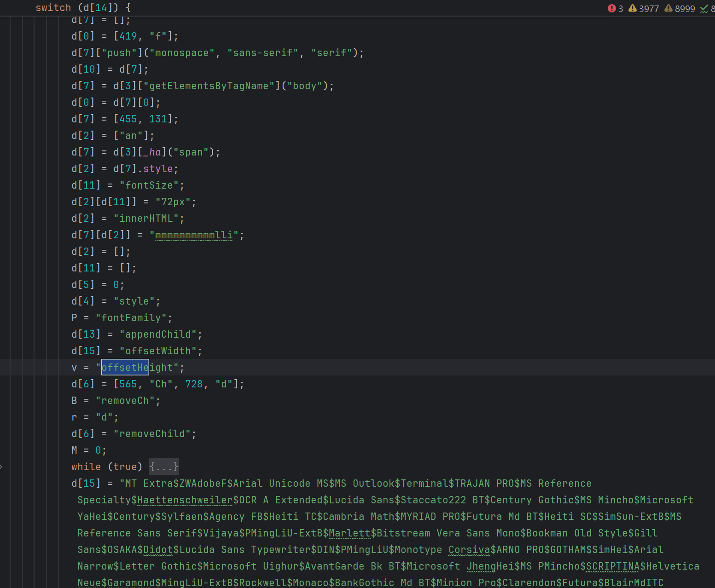
Task: Click the "removeCh" string
Action: point(125,401)
